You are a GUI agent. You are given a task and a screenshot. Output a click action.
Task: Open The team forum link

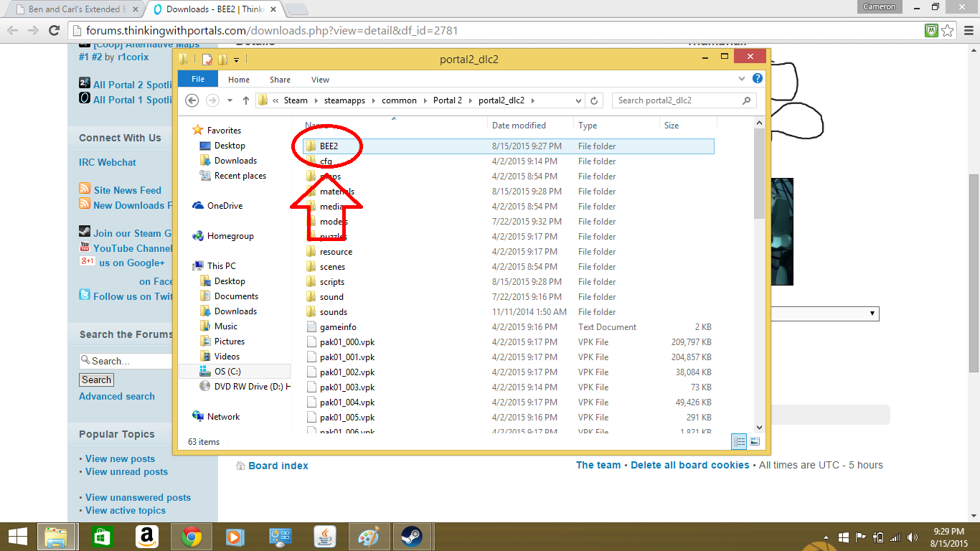(598, 465)
